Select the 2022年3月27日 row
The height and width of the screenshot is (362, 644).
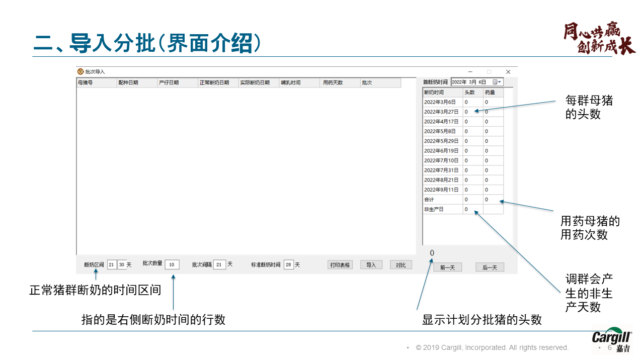pos(442,112)
